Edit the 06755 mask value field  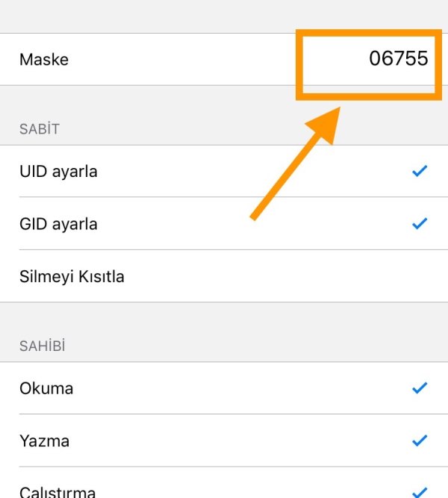click(x=399, y=59)
